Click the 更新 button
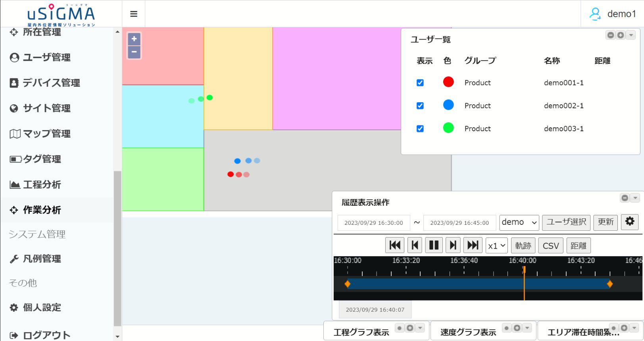The image size is (644, 341). [606, 222]
